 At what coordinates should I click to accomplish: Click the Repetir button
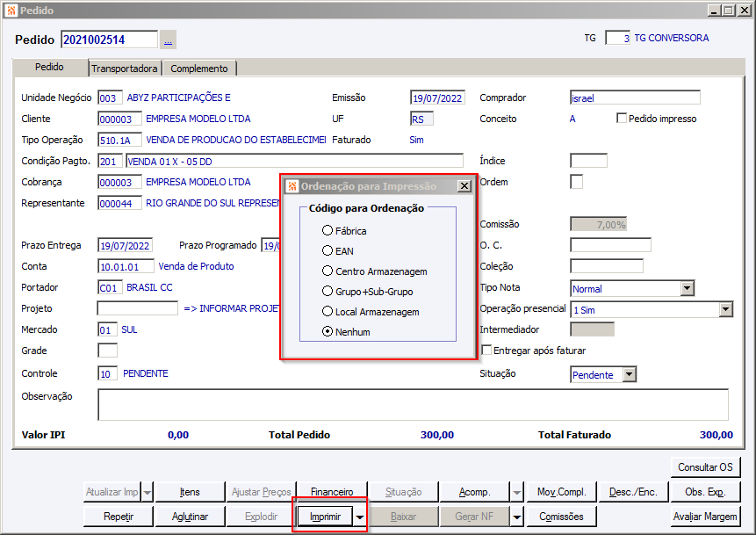pos(119,517)
